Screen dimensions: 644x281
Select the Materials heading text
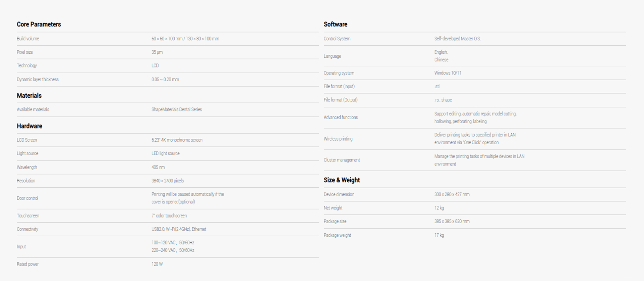[29, 96]
